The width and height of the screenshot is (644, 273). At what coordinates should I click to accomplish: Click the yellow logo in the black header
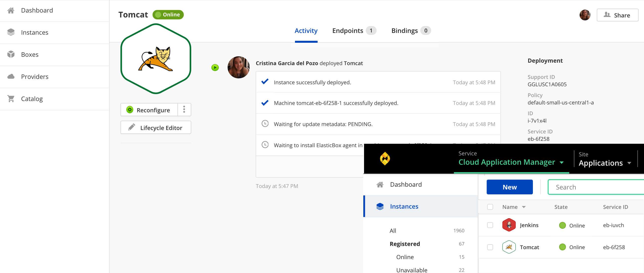pos(385,158)
